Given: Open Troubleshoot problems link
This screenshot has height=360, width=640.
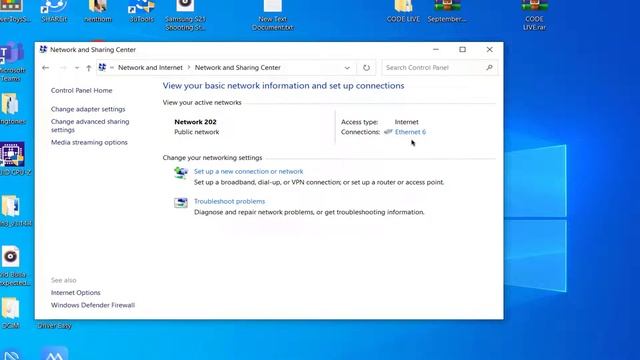Looking at the screenshot, I should [x=229, y=201].
